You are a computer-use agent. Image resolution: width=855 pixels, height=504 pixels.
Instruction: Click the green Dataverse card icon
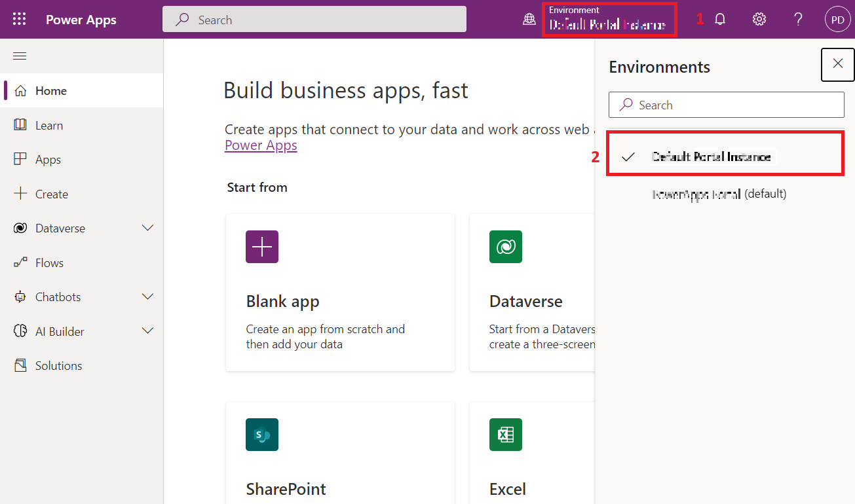pyautogui.click(x=506, y=247)
